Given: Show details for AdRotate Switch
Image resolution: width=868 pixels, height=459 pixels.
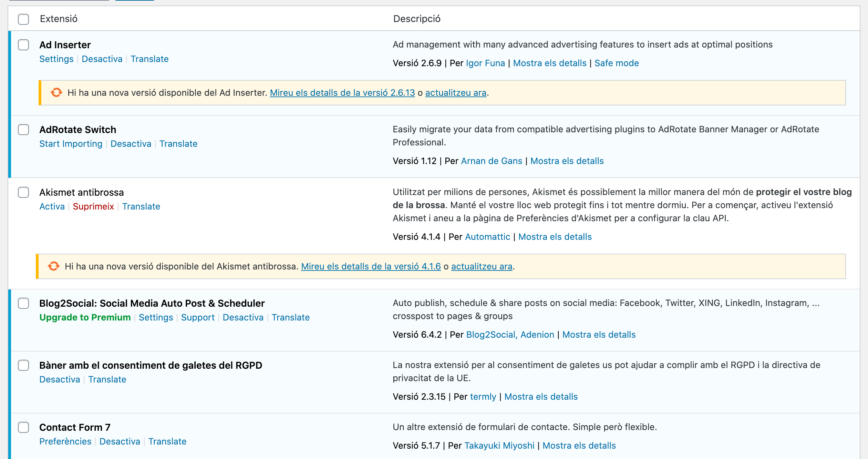Looking at the screenshot, I should click(567, 161).
